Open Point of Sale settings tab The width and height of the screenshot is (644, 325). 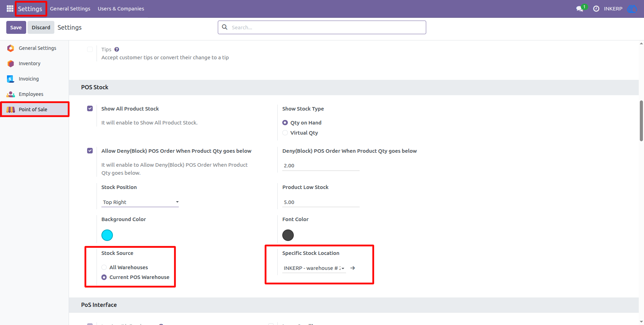[x=34, y=109]
